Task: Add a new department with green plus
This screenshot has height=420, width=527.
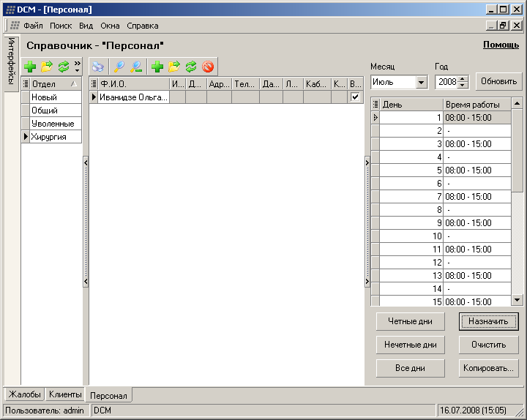Action: (x=30, y=67)
